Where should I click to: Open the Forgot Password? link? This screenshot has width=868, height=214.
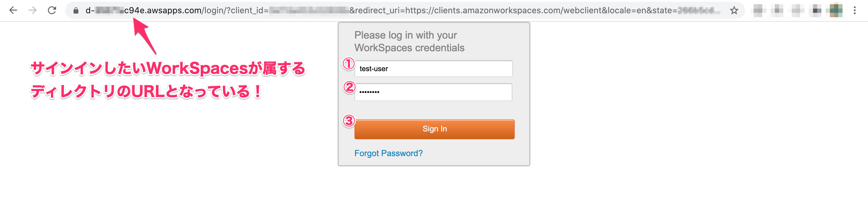388,153
